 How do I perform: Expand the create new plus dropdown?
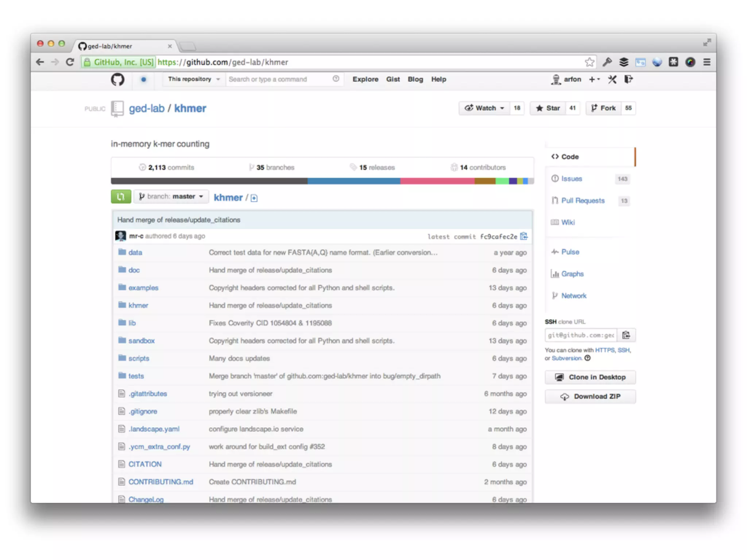click(x=594, y=79)
